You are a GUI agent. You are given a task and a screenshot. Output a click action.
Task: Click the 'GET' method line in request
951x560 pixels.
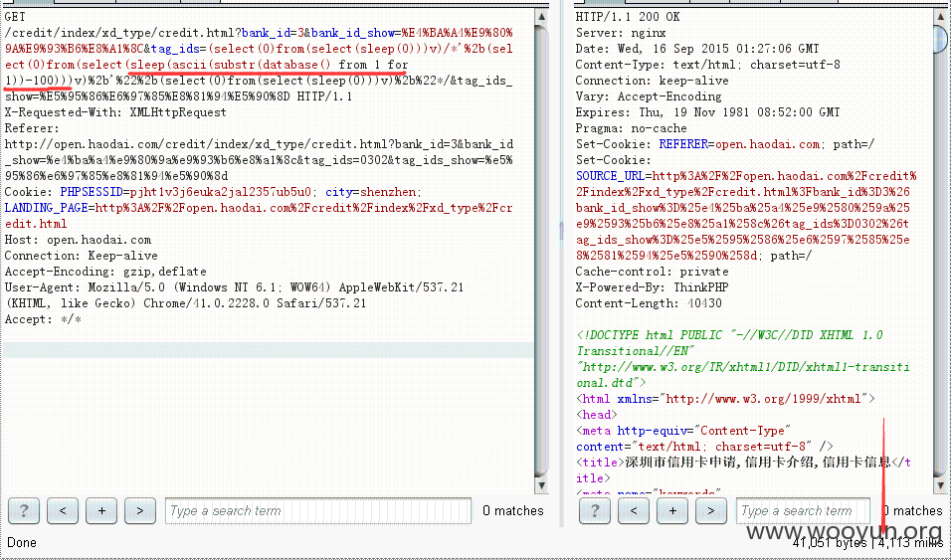16,17
